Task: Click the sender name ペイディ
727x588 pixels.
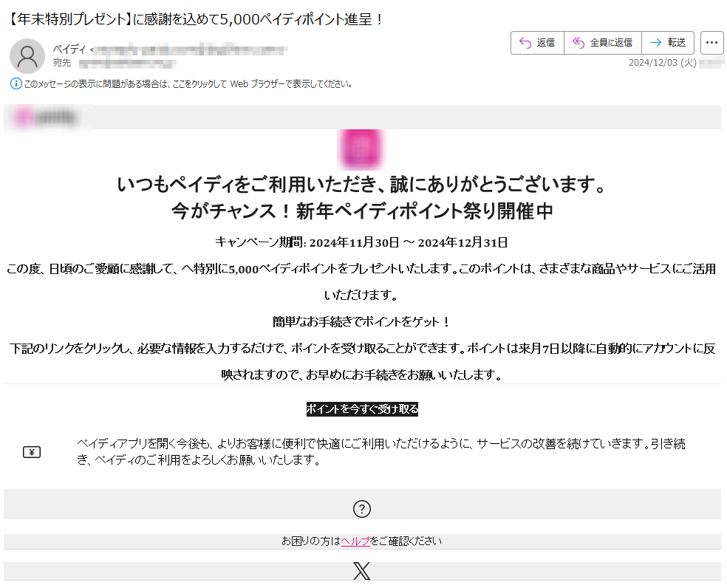Action: (x=69, y=49)
